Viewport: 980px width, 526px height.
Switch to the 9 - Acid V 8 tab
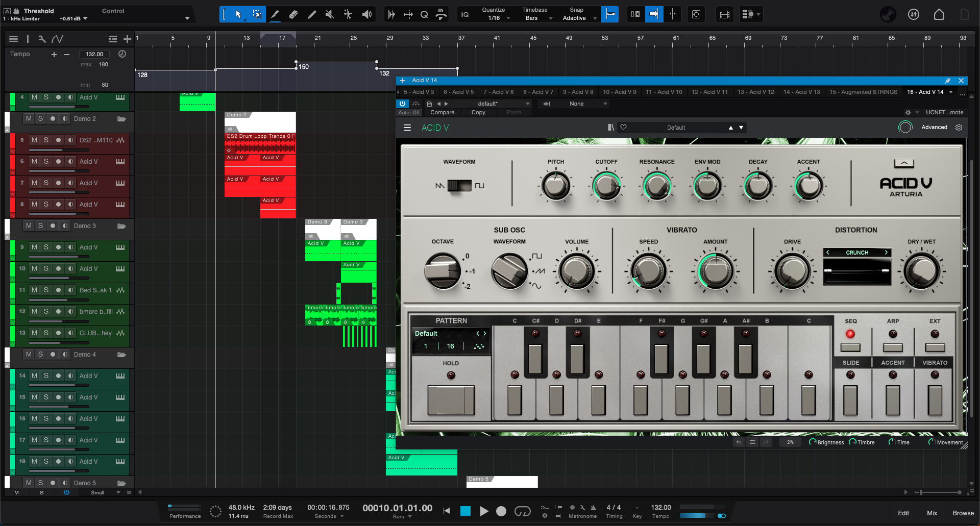pos(578,92)
